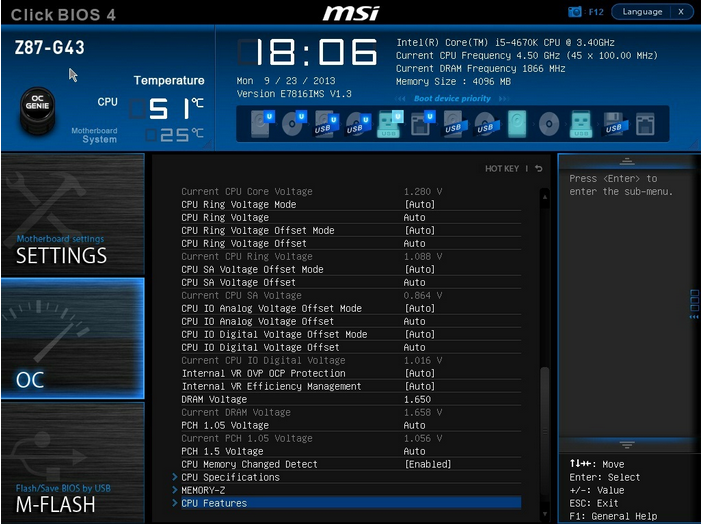Select the UEFI USB hard disk boot icon
Viewport: 701px width, 524px height.
coord(326,124)
